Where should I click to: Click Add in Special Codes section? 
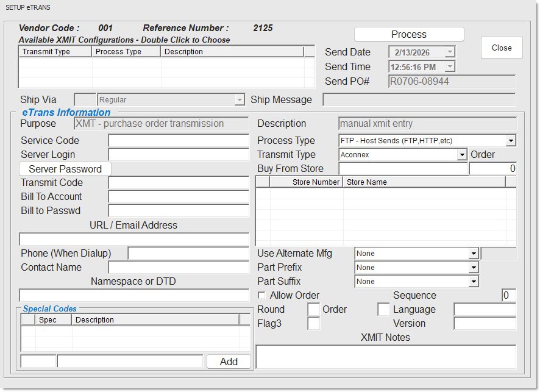coord(229,362)
